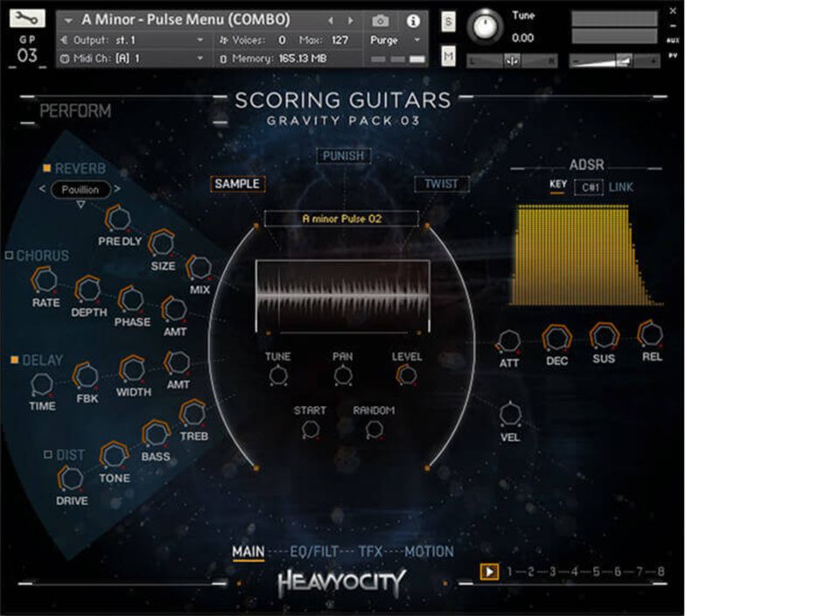Toggle the REVERB effect on or off
Image resolution: width=840 pixels, height=616 pixels.
pos(48,167)
